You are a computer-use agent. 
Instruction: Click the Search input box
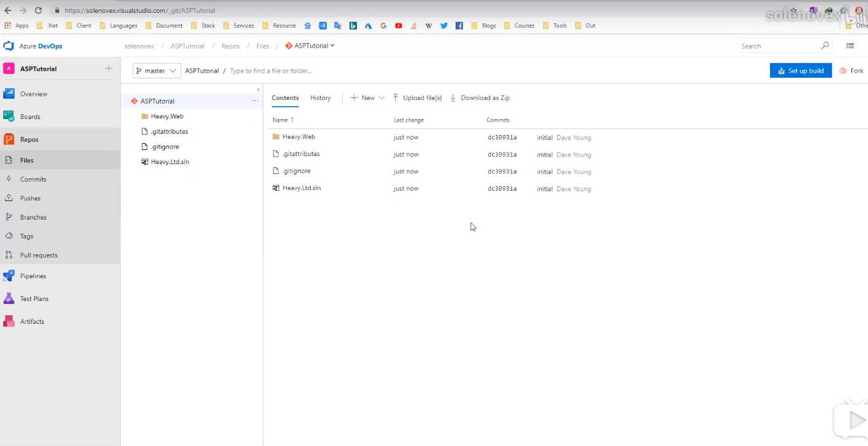point(779,46)
